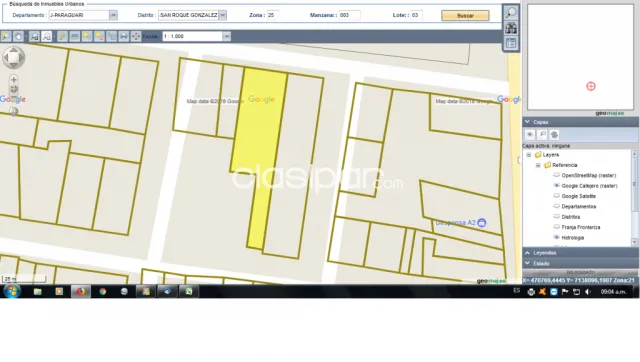Open the file explorer taskbar icon

point(38,291)
